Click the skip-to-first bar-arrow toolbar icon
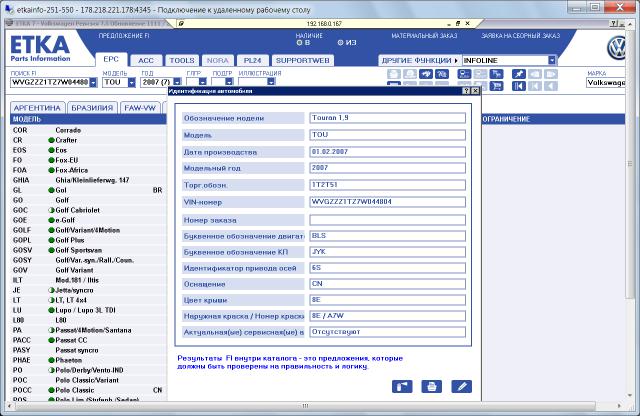This screenshot has width=640, height=416. 519,86
